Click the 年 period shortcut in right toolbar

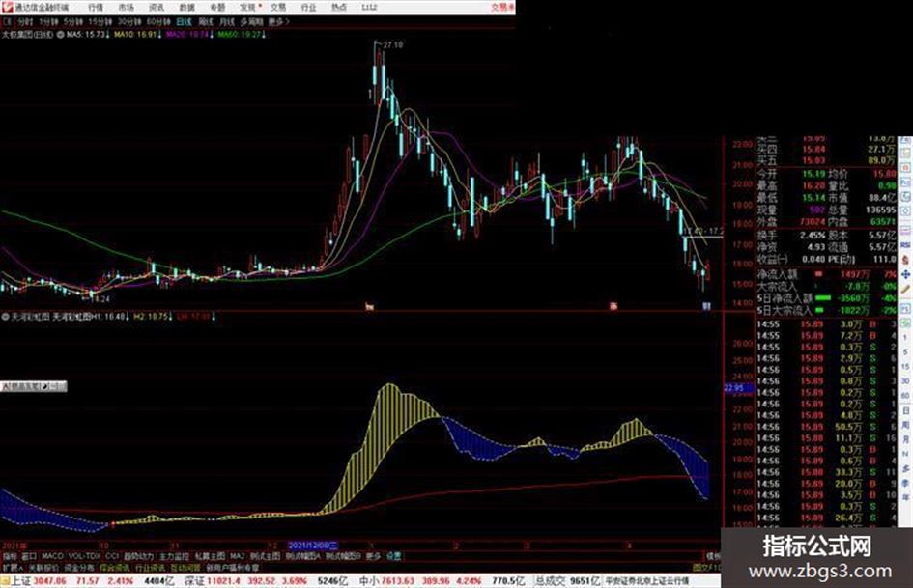[905, 497]
